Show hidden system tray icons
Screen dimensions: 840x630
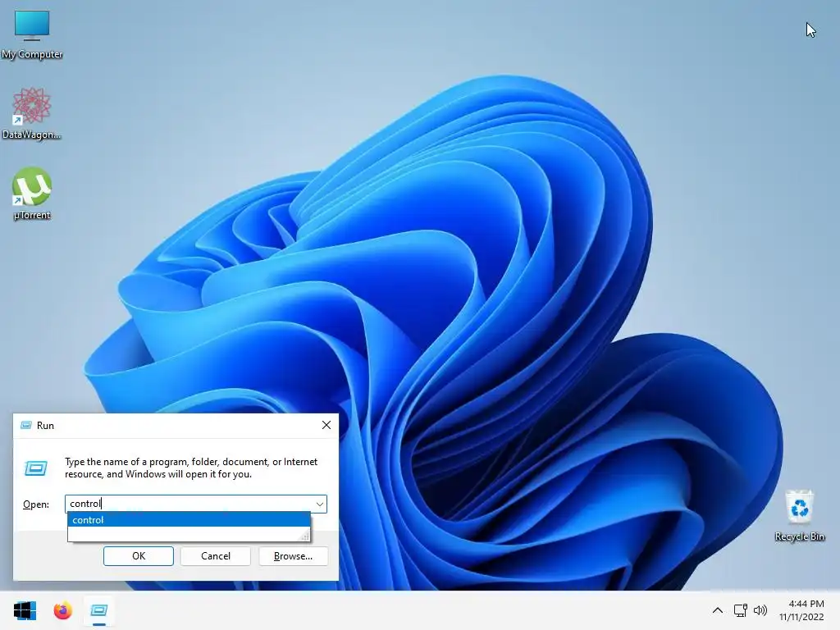tap(718, 610)
